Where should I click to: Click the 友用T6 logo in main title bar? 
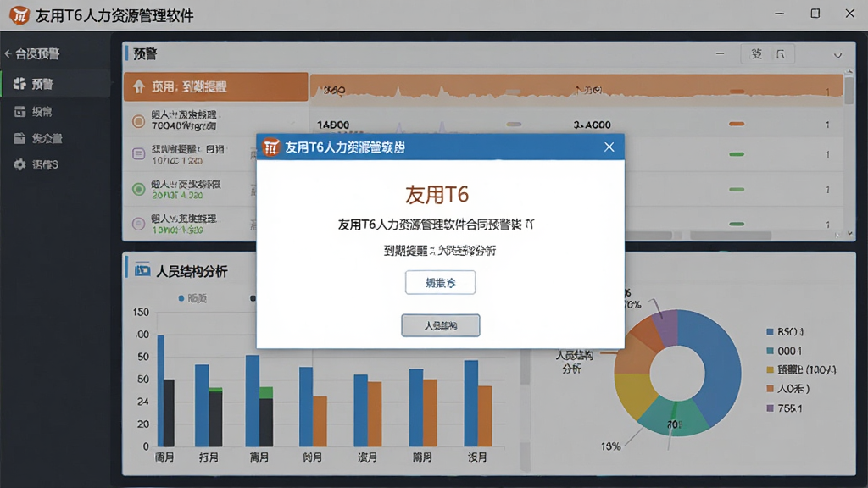coord(19,15)
